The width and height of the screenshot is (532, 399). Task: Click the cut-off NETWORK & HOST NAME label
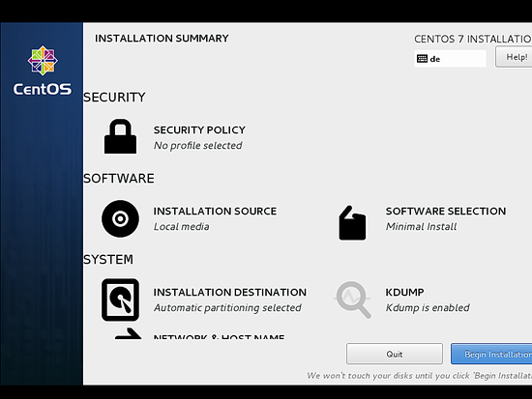pos(219,336)
